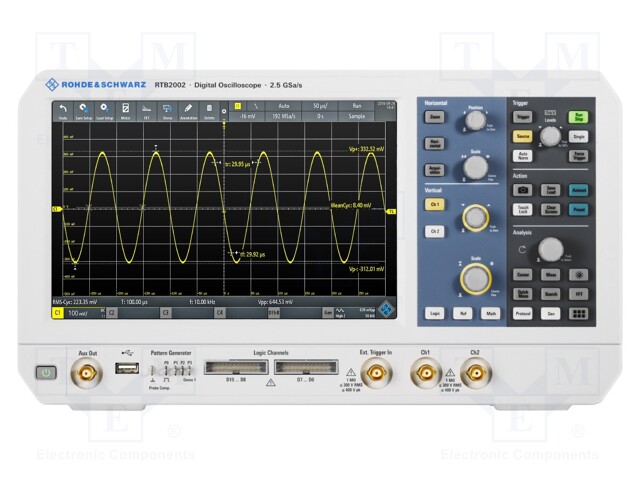
Task: Open the 50 µs/ time scale setting
Action: point(320,105)
